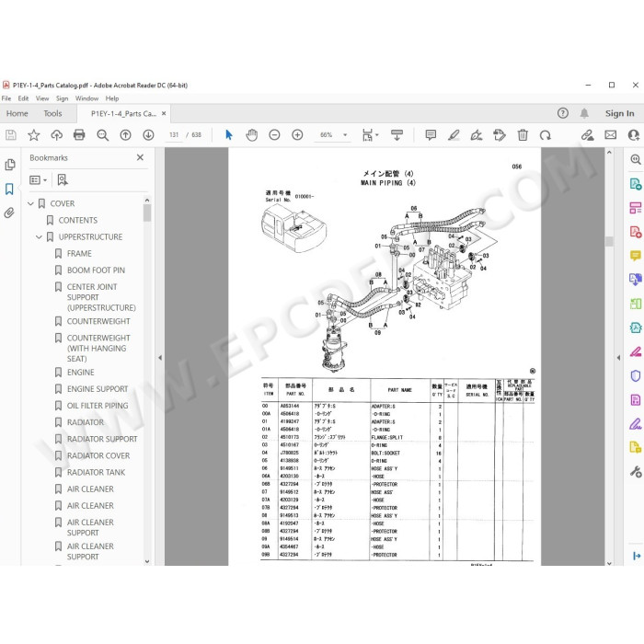
Task: Open the Sign menu
Action: point(62,98)
